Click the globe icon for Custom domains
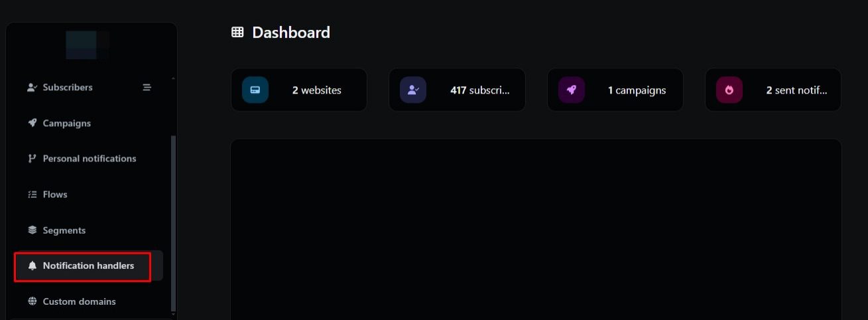 click(x=32, y=301)
